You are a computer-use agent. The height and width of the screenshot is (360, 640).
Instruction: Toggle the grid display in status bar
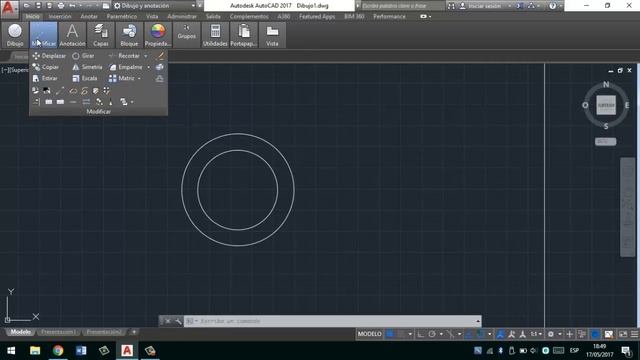(390, 334)
